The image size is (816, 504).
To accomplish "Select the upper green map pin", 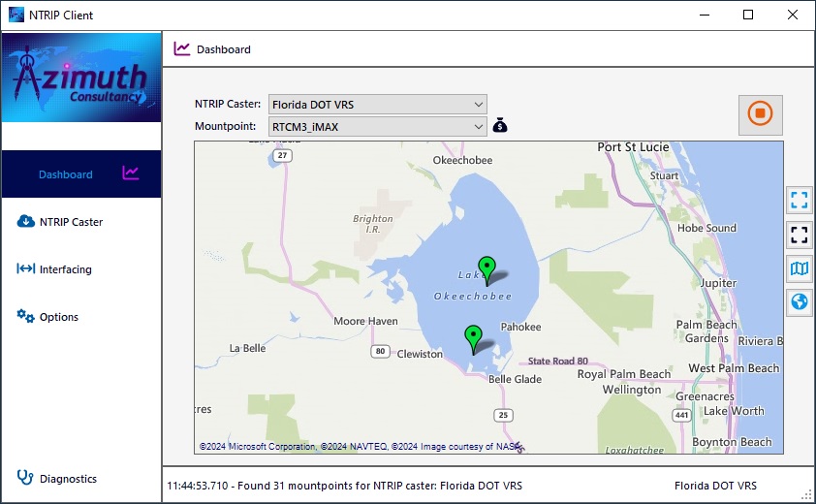I will (x=486, y=268).
